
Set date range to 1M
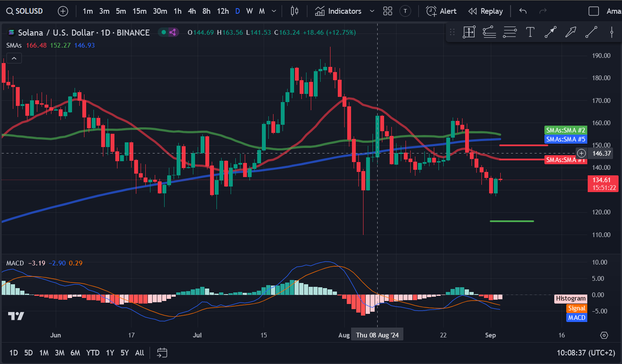pyautogui.click(x=44, y=353)
